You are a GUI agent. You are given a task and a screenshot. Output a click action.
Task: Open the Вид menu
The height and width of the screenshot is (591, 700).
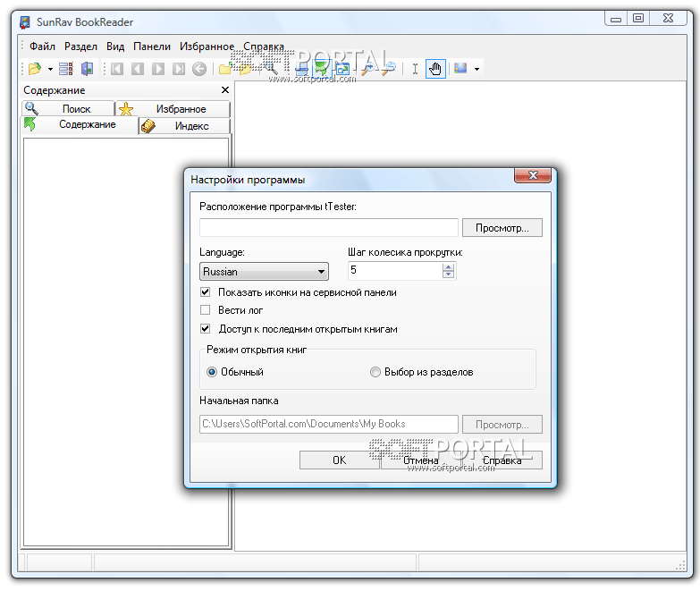tap(115, 46)
